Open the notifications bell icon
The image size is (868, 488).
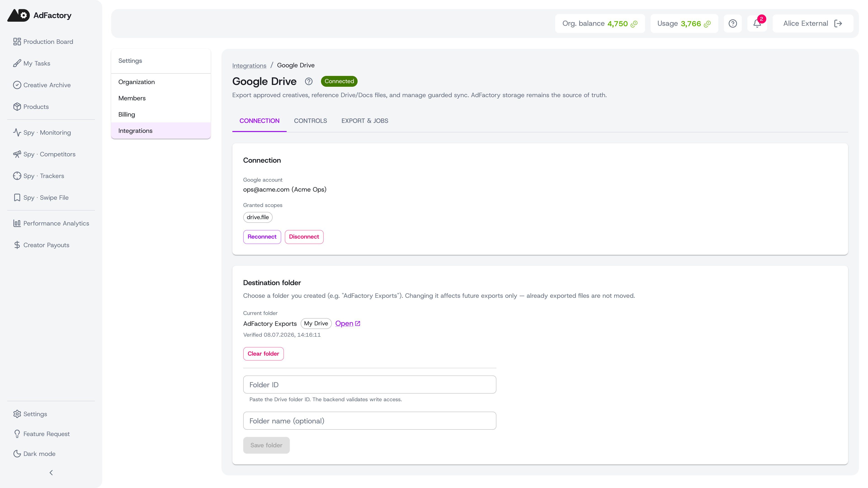(x=757, y=23)
